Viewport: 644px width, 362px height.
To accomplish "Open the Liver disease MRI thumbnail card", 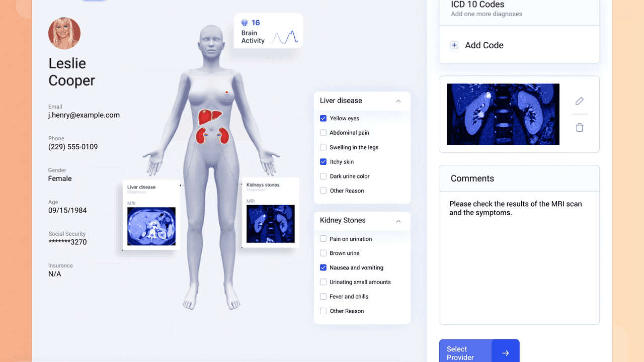I will tap(151, 215).
